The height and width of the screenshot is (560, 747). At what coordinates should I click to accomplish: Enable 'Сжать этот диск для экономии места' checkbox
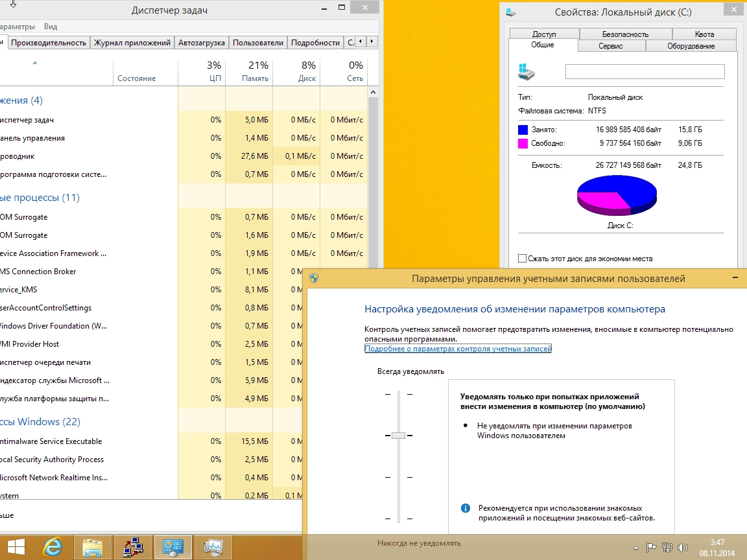pyautogui.click(x=522, y=259)
